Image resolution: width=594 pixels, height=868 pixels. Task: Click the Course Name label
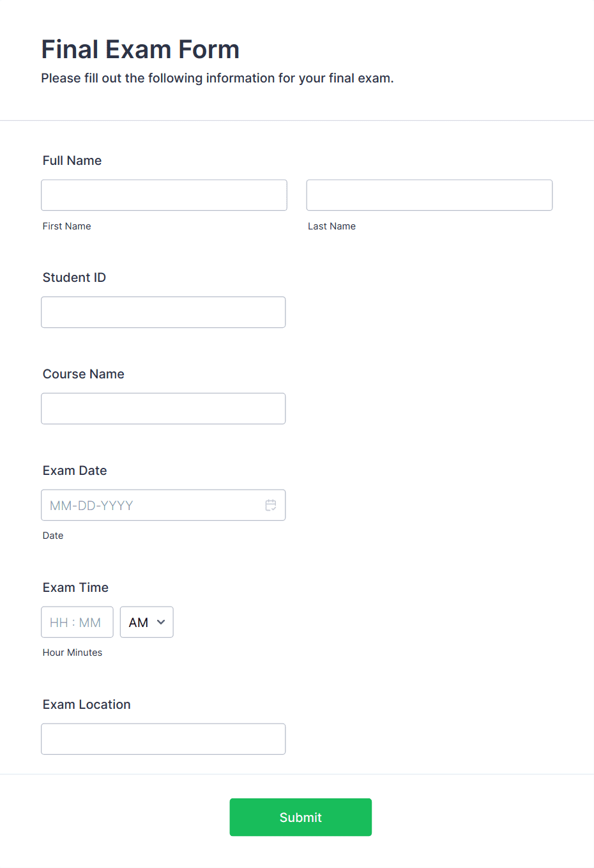pyautogui.click(x=84, y=374)
